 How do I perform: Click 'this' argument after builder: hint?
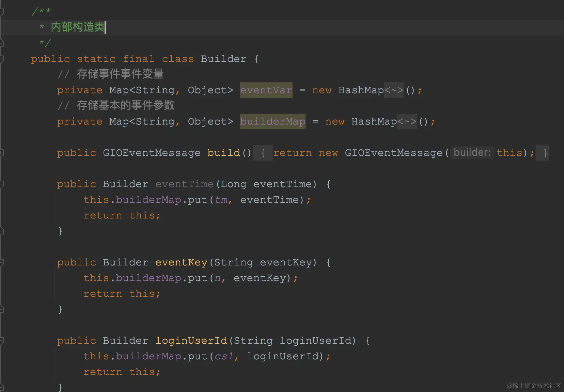tap(510, 153)
